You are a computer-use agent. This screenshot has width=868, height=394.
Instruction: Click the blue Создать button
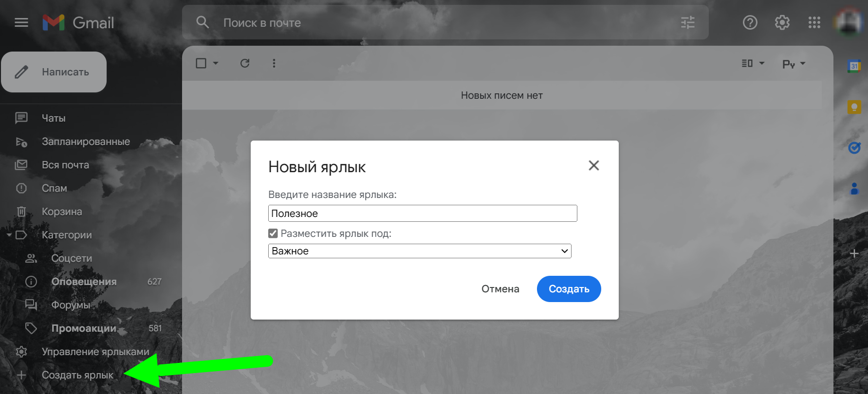[x=569, y=289]
